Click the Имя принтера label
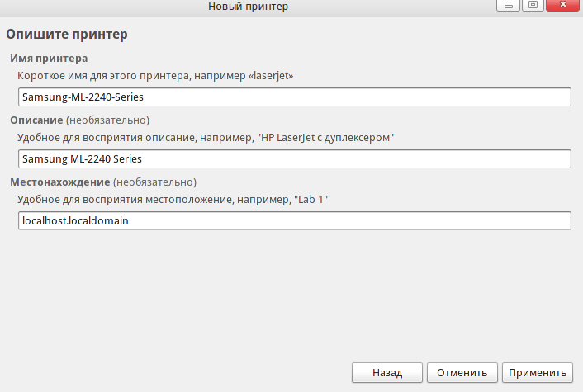 pos(49,59)
